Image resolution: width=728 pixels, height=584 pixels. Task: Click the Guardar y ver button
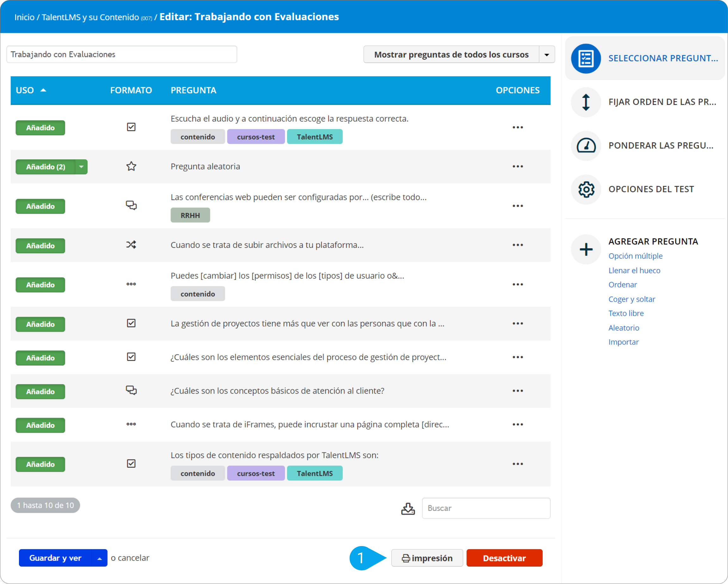pos(55,558)
